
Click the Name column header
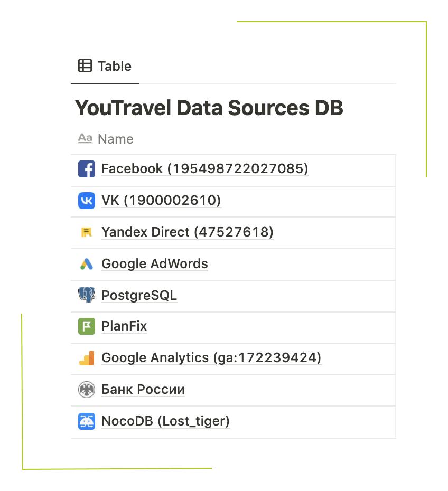(115, 139)
